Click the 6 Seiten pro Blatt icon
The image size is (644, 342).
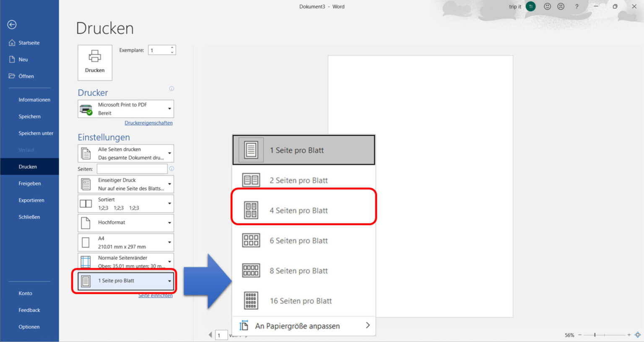[x=251, y=241]
